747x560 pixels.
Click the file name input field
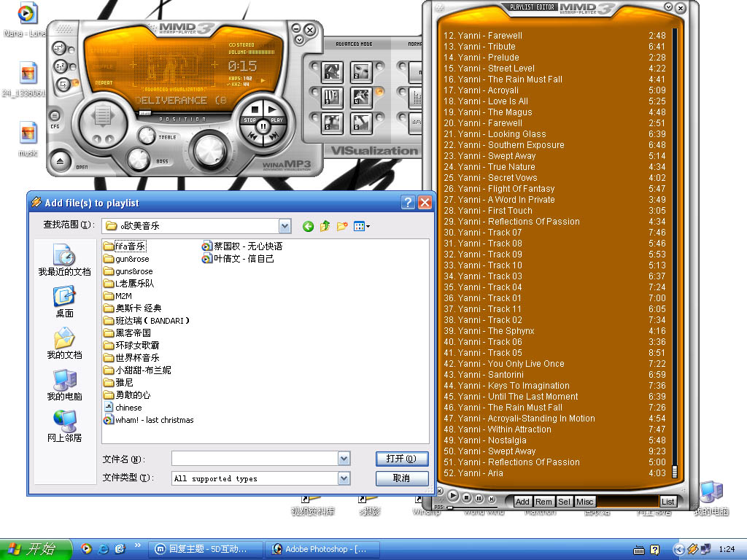[255, 459]
